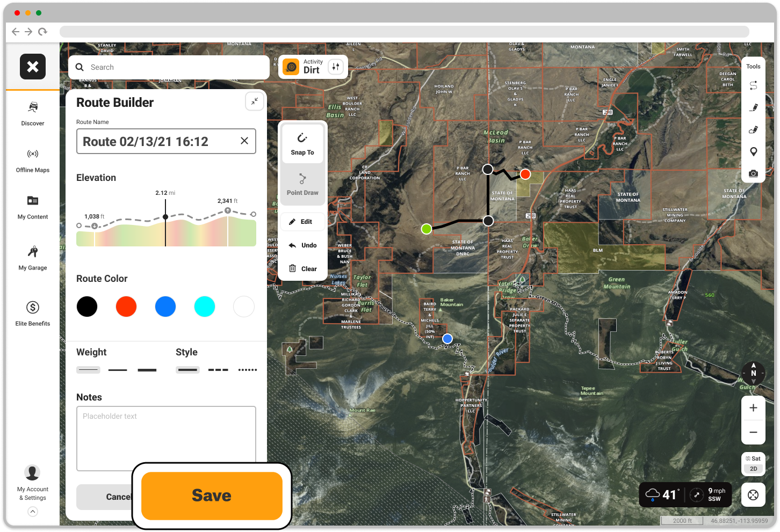Screen dimensions: 780x532
Task: Undo the last route point
Action: (302, 245)
